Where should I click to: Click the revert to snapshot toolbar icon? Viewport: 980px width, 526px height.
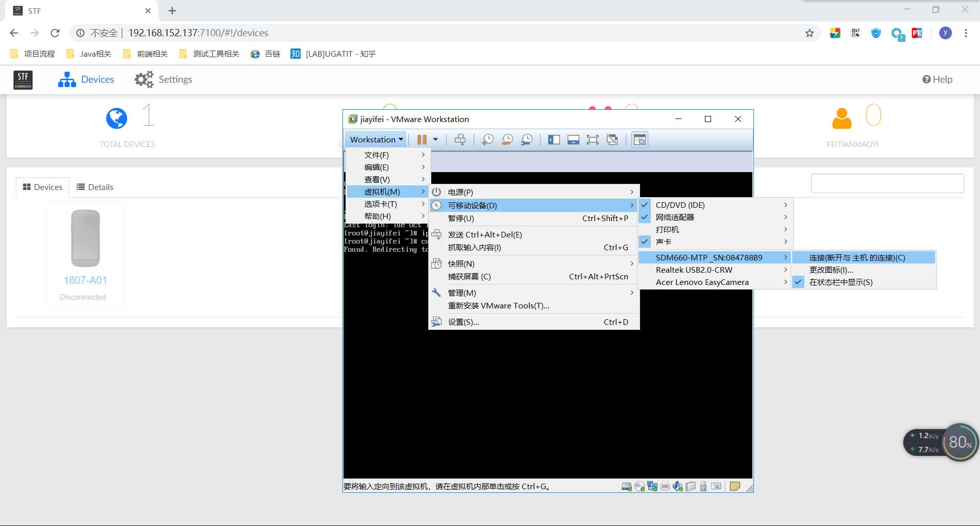[x=507, y=139]
